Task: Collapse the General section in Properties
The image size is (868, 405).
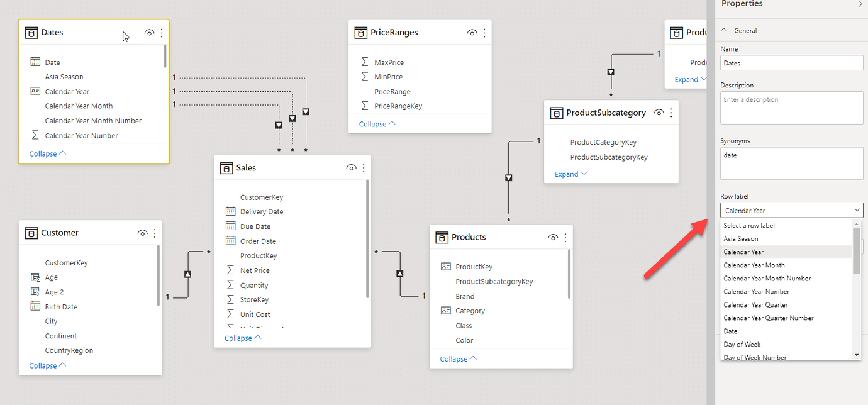Action: (x=725, y=30)
